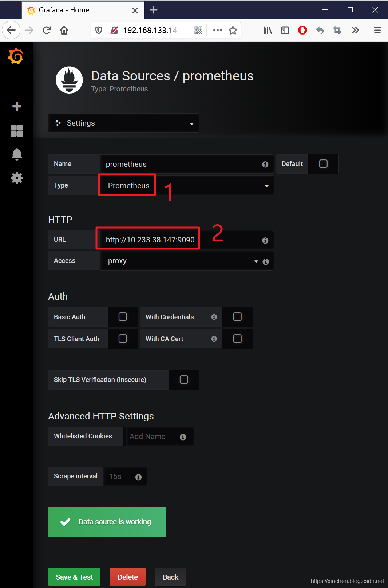Open the Create plus menu in sidebar
The width and height of the screenshot is (388, 588).
click(x=17, y=106)
